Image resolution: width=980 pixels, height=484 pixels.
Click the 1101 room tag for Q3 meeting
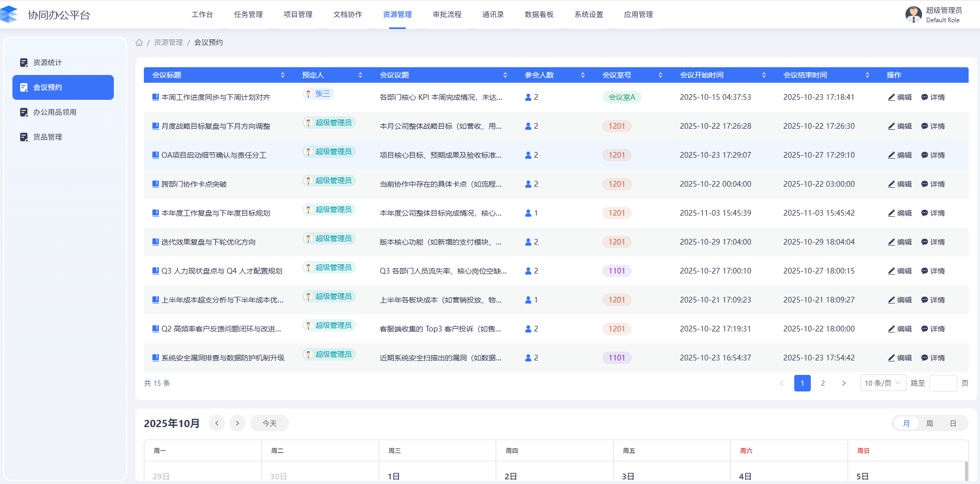pyautogui.click(x=617, y=271)
